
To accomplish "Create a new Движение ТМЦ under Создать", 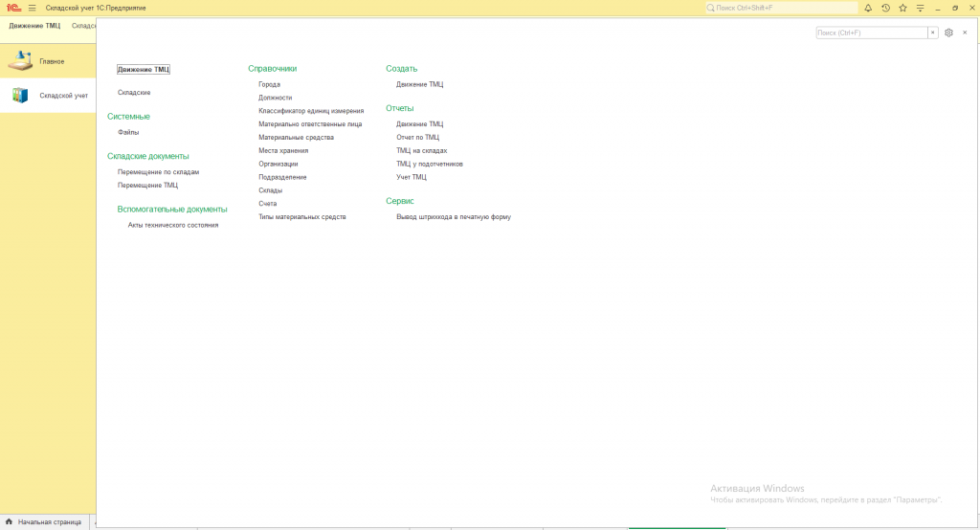I will [419, 84].
